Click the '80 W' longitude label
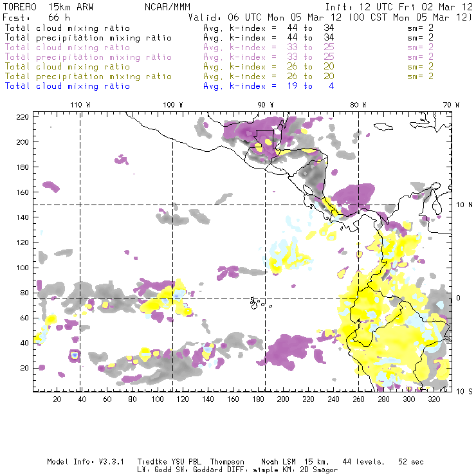 pyautogui.click(x=358, y=105)
